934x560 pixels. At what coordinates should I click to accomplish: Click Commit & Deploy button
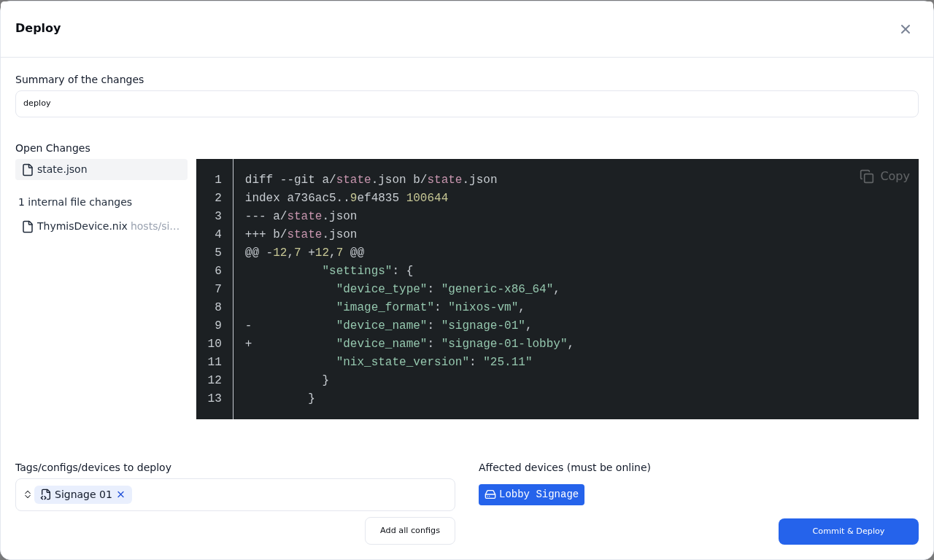click(849, 532)
